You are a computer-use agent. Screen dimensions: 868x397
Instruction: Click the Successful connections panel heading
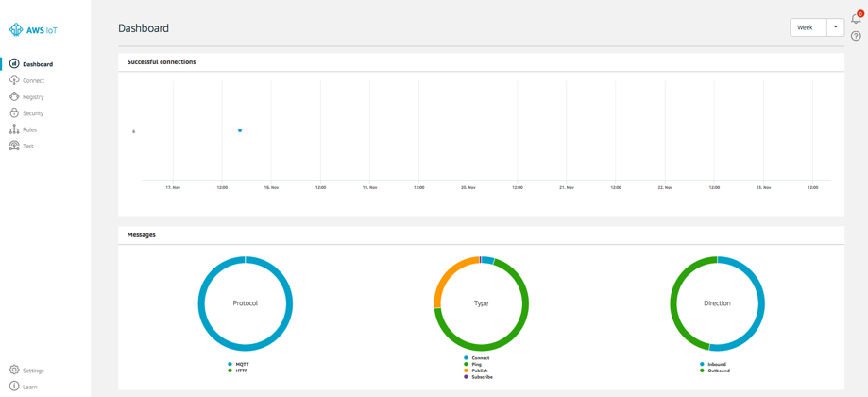click(x=162, y=62)
